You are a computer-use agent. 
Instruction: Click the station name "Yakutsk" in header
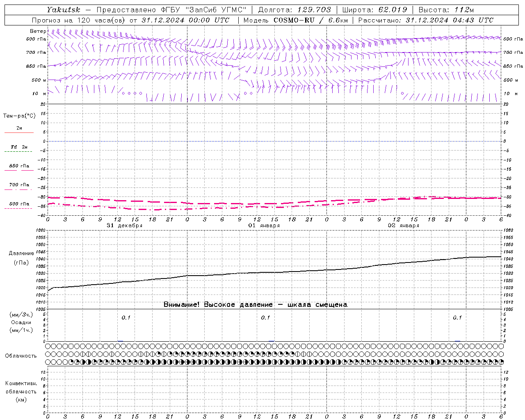pos(64,10)
